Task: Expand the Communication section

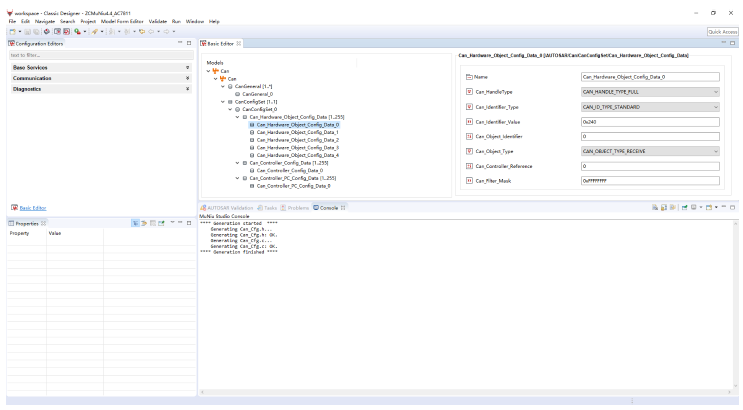Action: pos(101,78)
